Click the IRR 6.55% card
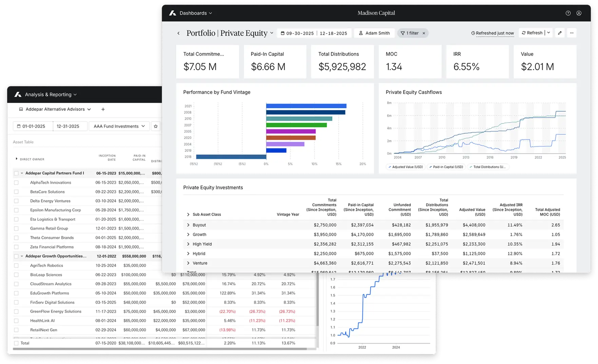 [x=477, y=62]
